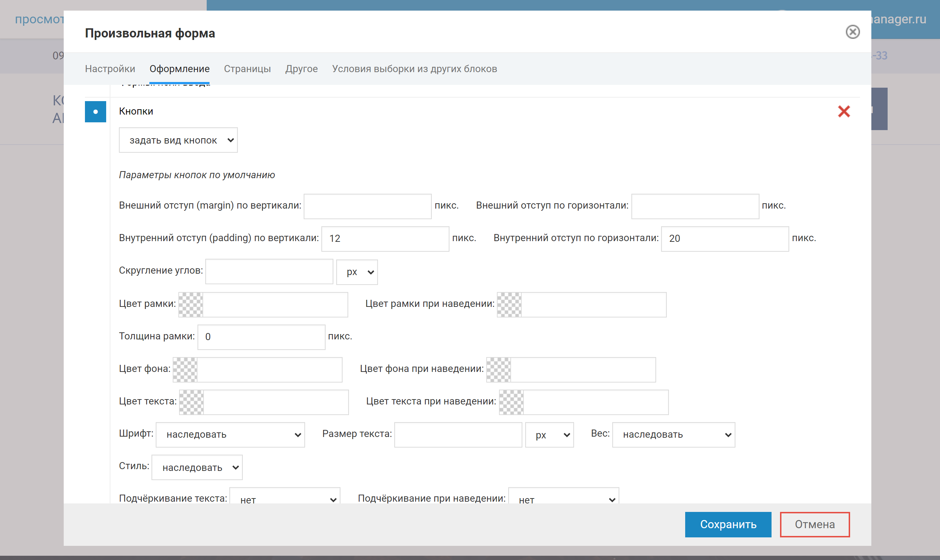940x560 pixels.
Task: Pick the Цвет фона color swatch
Action: (185, 370)
